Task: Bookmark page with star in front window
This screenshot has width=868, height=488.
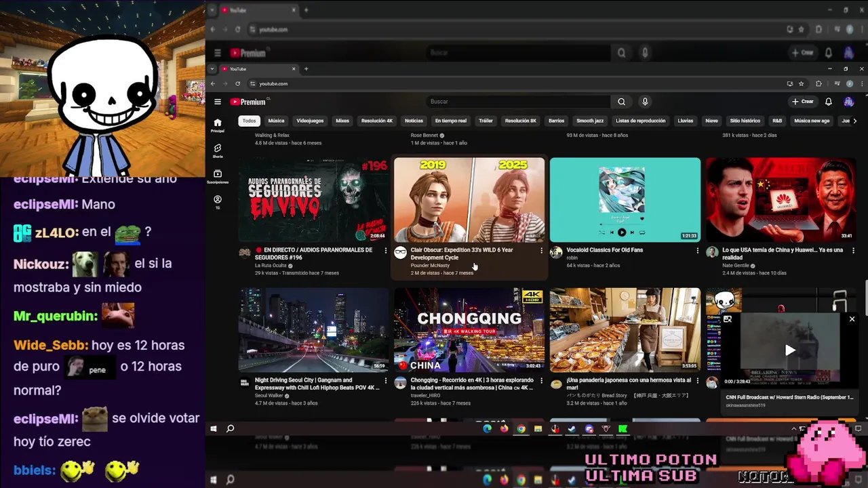Action: (x=801, y=83)
